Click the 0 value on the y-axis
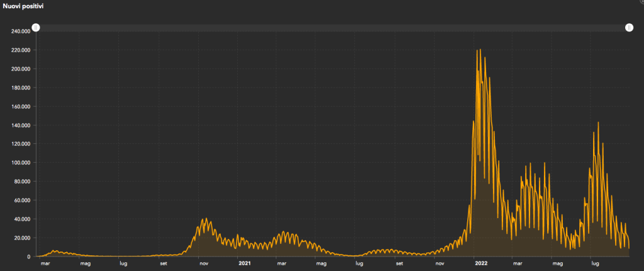 pos(29,257)
